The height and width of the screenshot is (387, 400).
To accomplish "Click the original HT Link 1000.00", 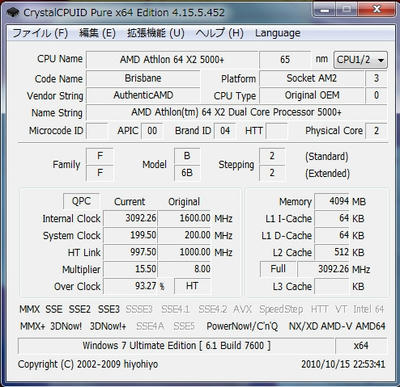I will click(185, 252).
